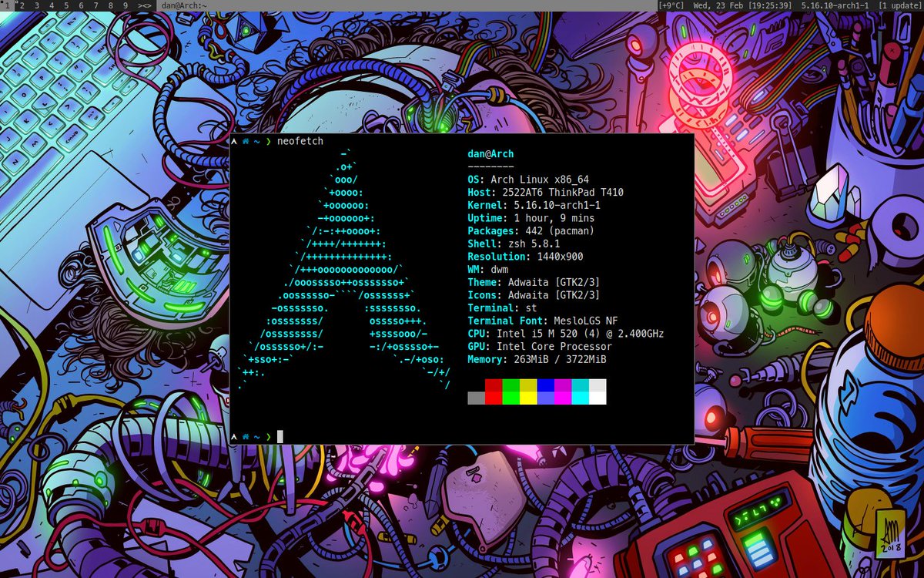924x578 pixels.
Task: Click the Arch ASCII logo in the terminal
Action: coord(343,270)
